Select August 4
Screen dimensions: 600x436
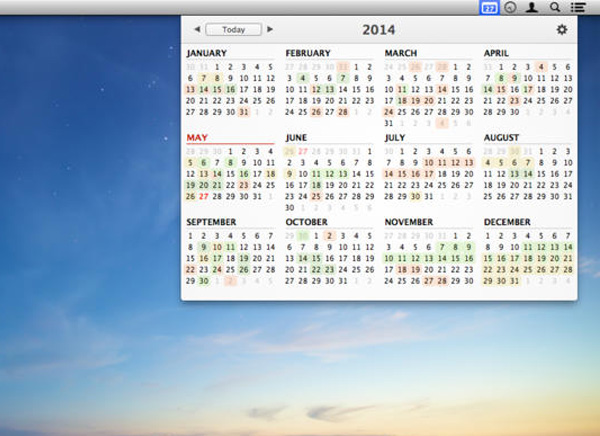coord(488,163)
